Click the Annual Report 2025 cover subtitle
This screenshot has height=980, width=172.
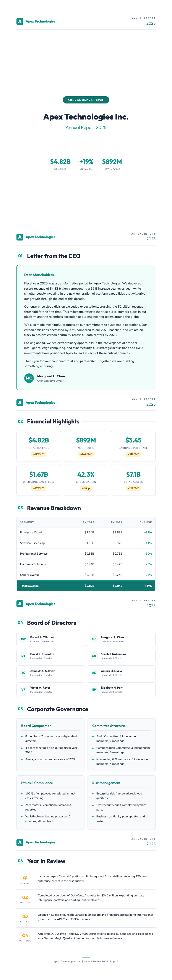(x=86, y=128)
